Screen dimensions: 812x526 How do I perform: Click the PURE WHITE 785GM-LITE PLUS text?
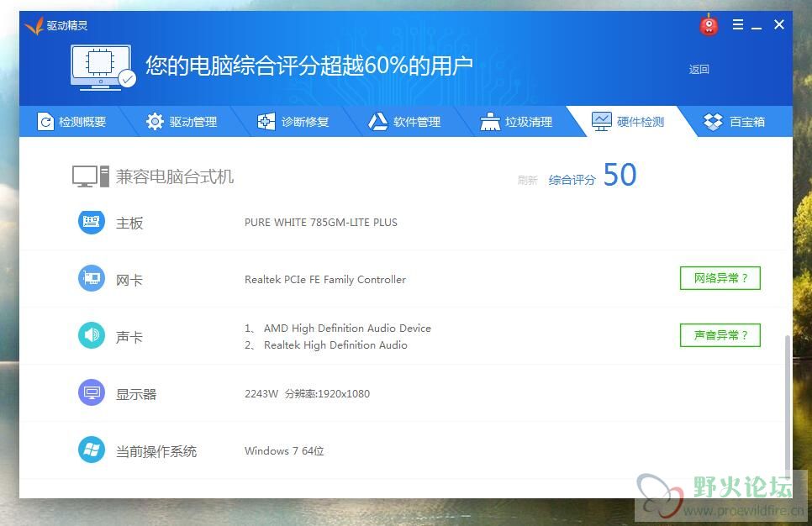[321, 223]
